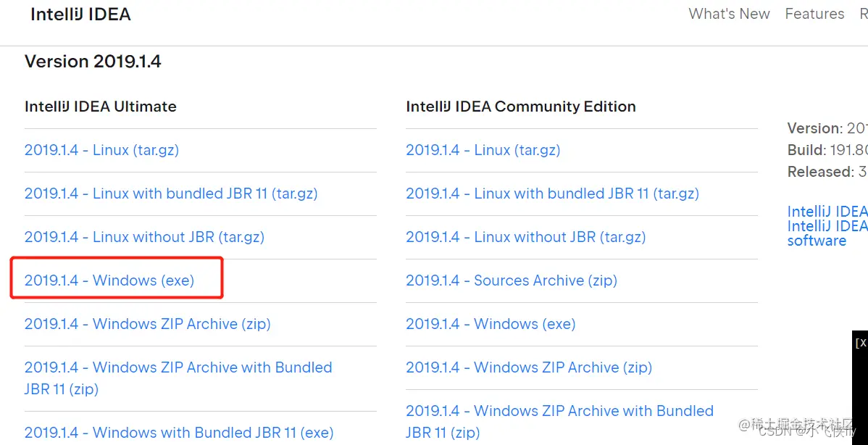
Task: Download Community Linux with bundled JBR 11
Action: [553, 194]
